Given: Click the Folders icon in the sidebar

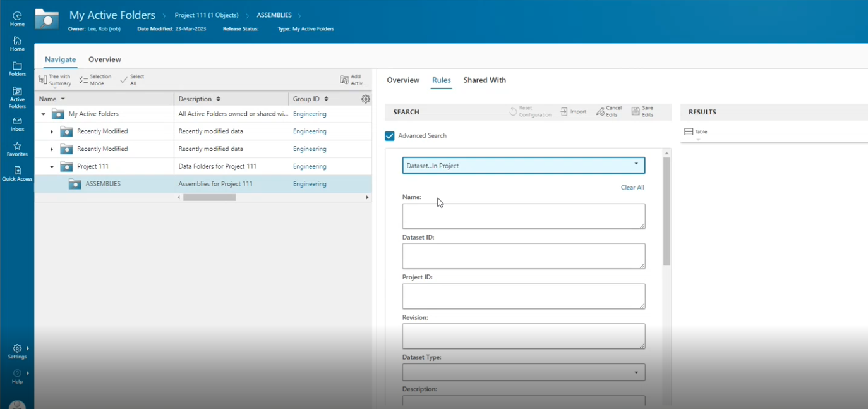Looking at the screenshot, I should [17, 69].
